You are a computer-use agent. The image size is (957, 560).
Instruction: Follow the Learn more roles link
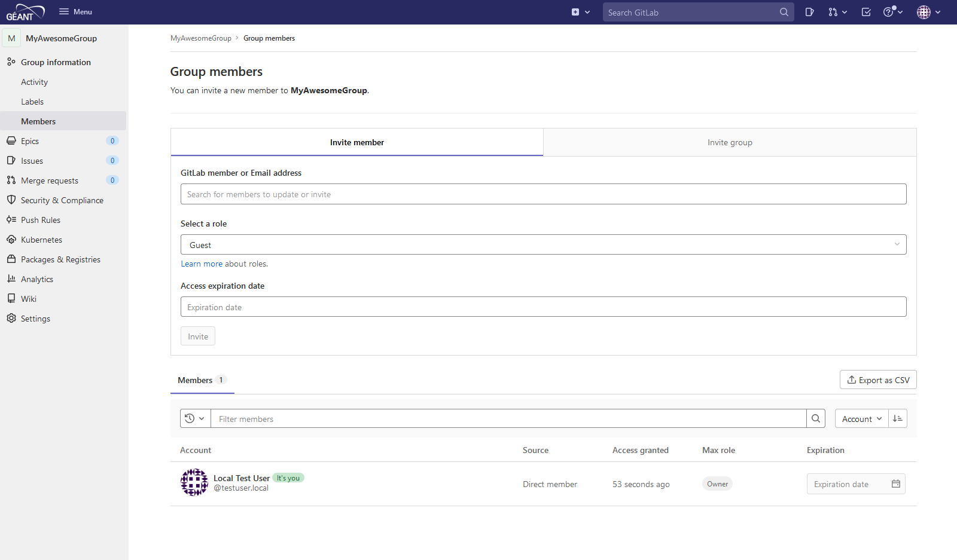(202, 264)
